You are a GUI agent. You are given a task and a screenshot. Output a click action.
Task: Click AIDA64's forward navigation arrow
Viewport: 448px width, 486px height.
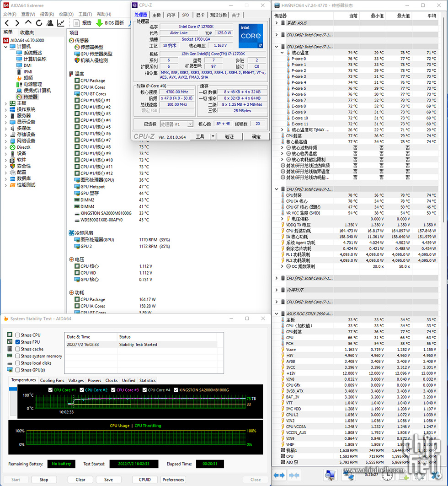17,22
